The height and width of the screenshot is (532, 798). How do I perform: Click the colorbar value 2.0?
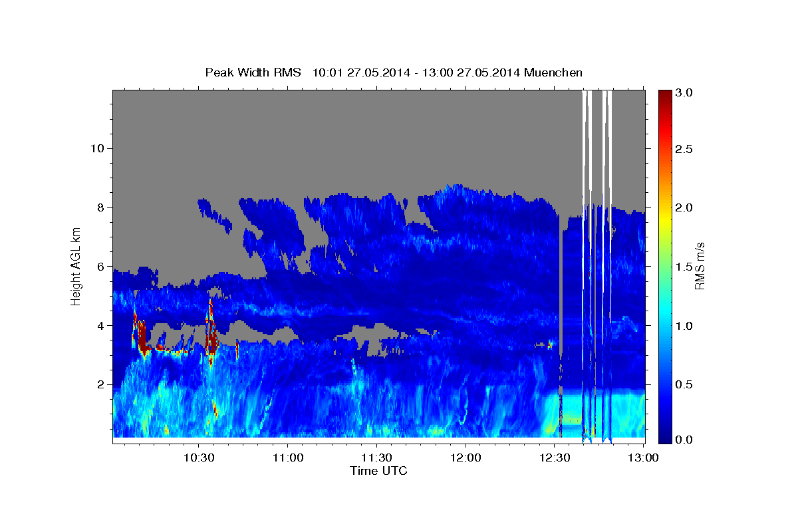[x=684, y=207]
